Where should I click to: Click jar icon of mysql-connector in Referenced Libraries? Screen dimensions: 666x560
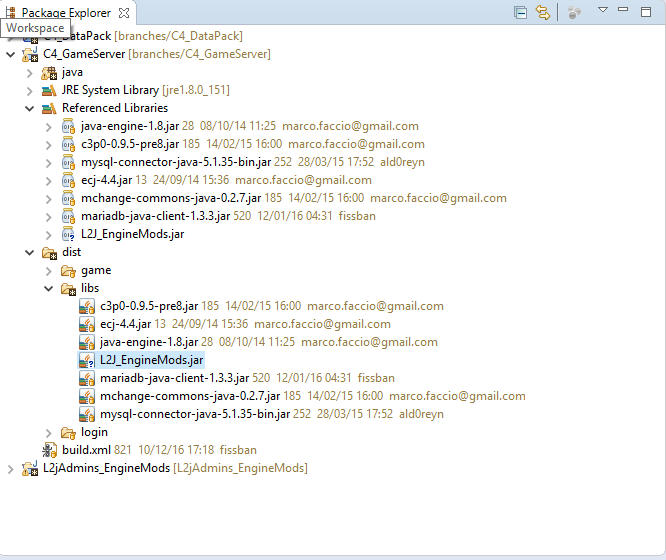click(x=68, y=162)
